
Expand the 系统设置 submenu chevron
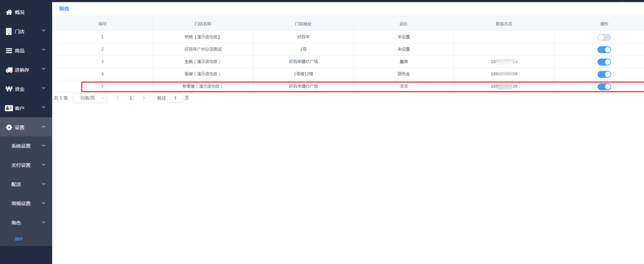point(44,146)
